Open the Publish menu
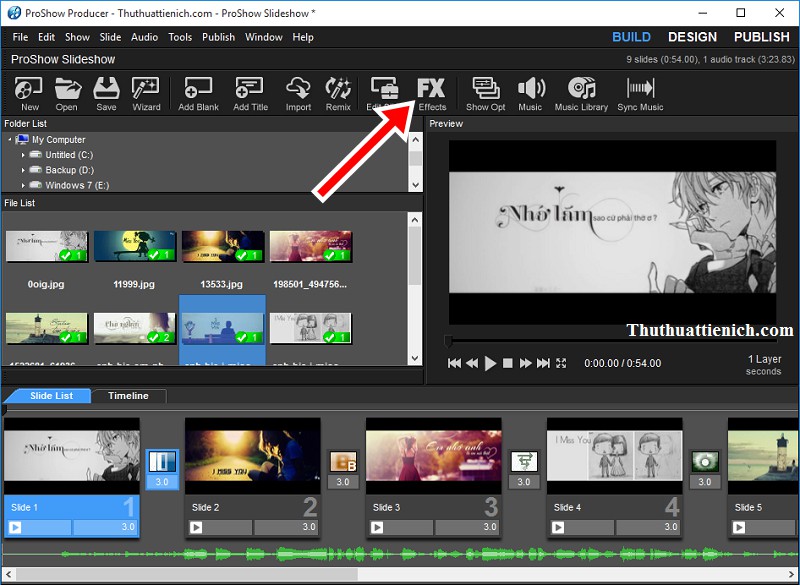 point(218,37)
